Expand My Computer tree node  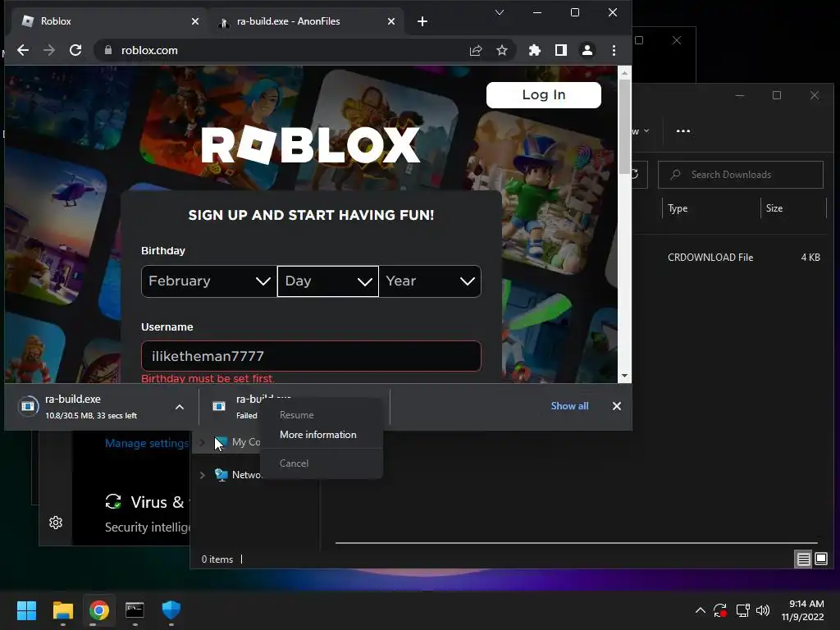tap(202, 442)
